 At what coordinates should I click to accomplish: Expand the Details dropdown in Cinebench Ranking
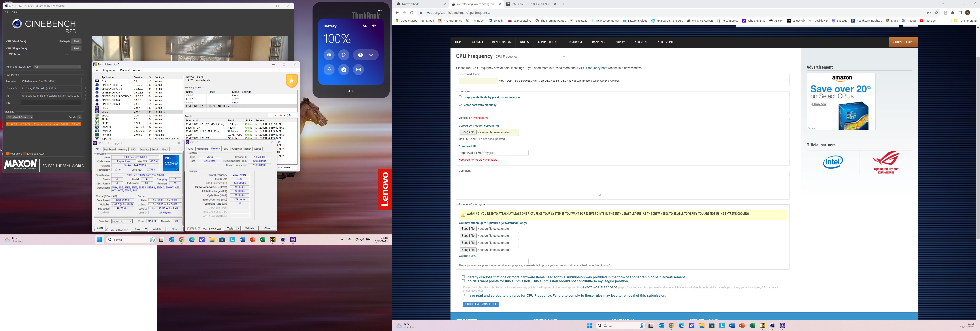click(79, 117)
